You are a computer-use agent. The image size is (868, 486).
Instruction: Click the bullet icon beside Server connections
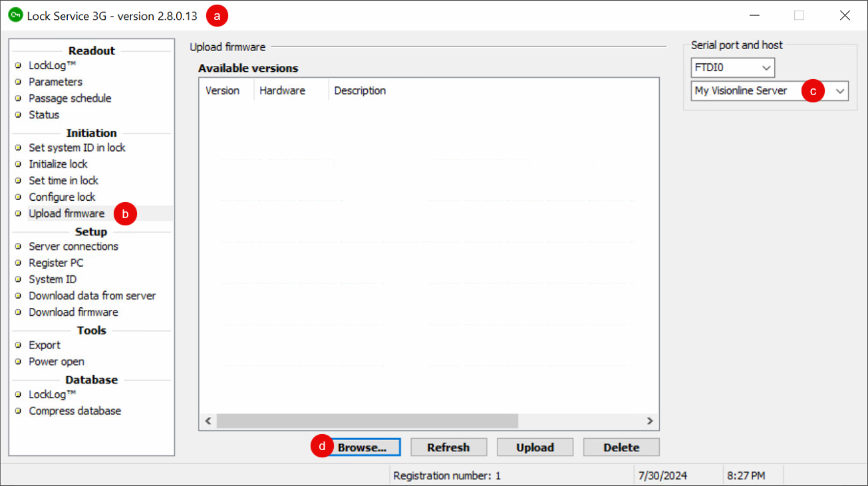19,247
